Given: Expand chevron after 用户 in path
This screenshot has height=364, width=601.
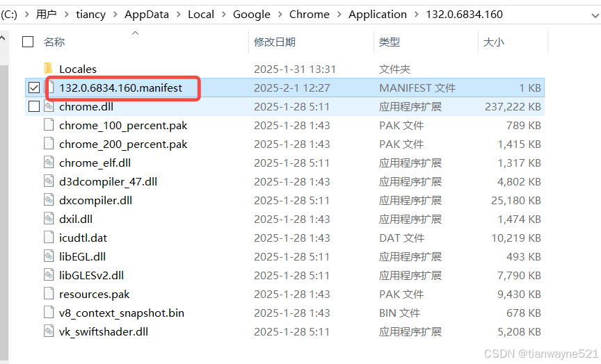Looking at the screenshot, I should pyautogui.click(x=67, y=15).
